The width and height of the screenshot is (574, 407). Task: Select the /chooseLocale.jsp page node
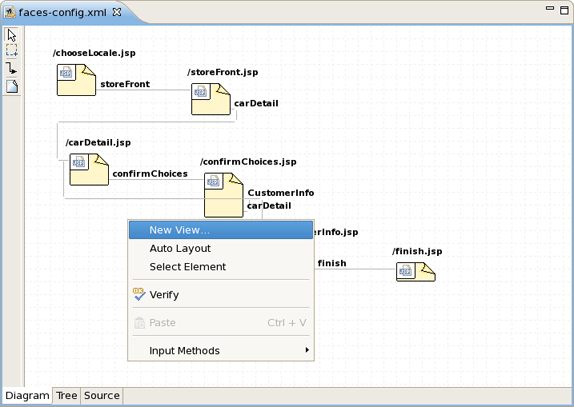(x=76, y=80)
